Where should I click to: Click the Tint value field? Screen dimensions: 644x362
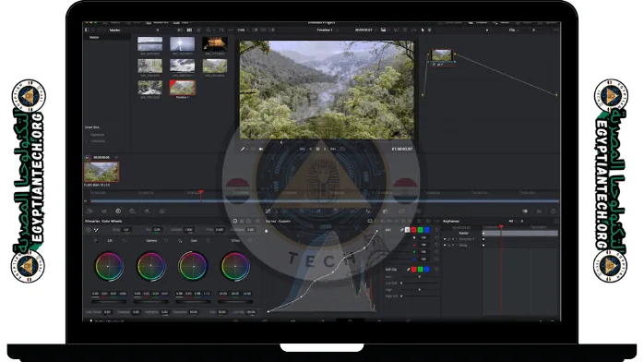[x=157, y=230]
